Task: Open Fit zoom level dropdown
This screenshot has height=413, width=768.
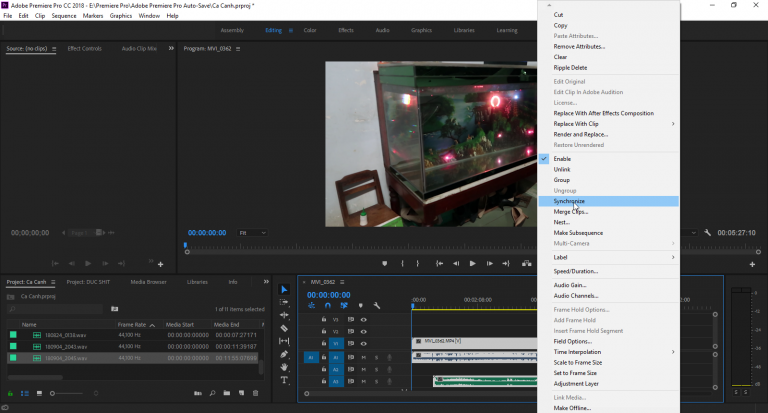Action: (252, 233)
